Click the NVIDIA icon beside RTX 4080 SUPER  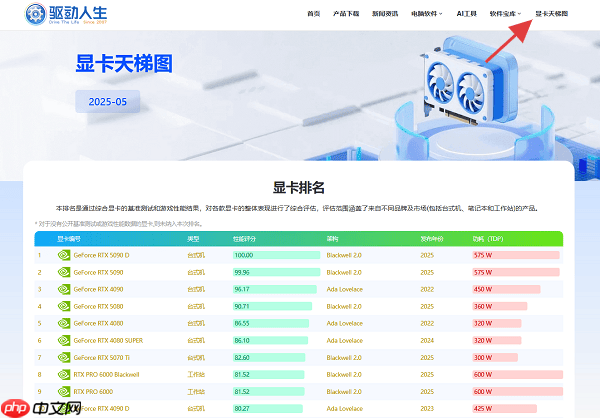pos(64,340)
